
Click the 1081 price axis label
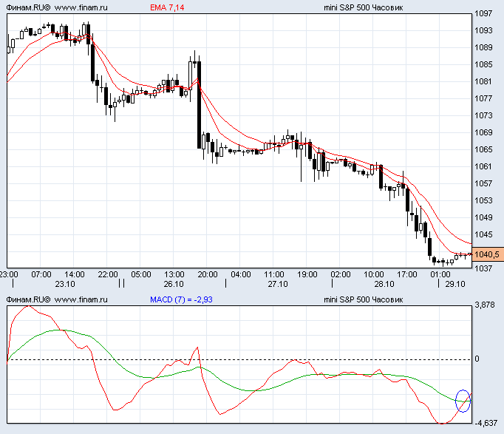click(483, 81)
